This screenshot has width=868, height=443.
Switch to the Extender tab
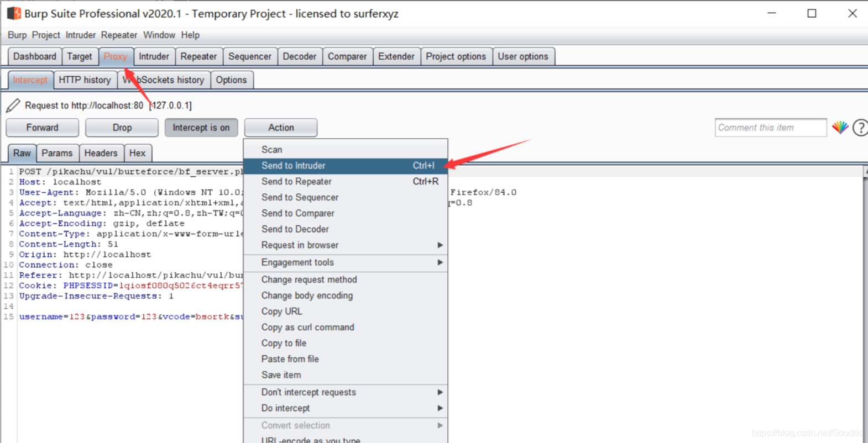coord(396,56)
